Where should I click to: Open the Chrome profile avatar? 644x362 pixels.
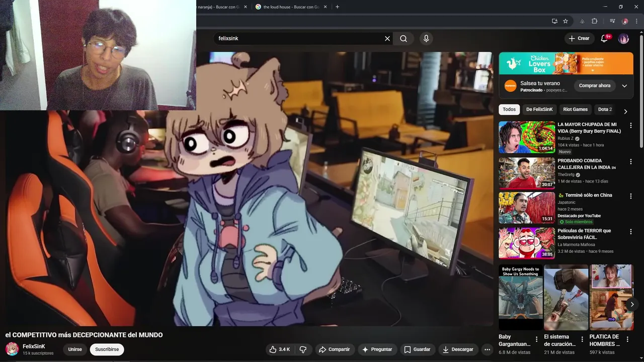pyautogui.click(x=625, y=21)
